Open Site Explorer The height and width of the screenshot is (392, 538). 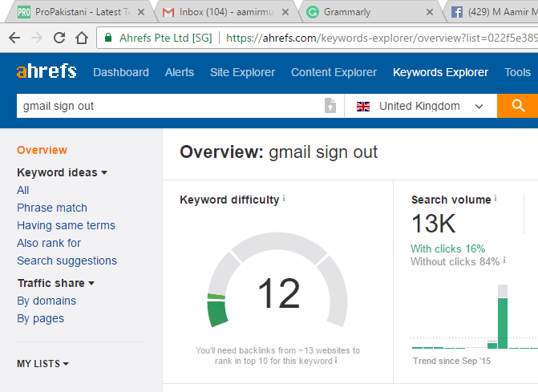coord(242,72)
